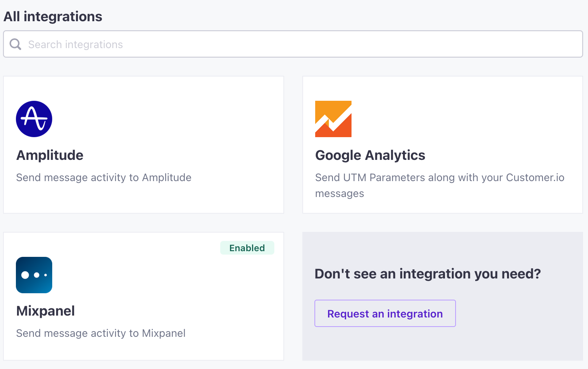Request an integration
Viewport: 588px width, 369px height.
[385, 313]
